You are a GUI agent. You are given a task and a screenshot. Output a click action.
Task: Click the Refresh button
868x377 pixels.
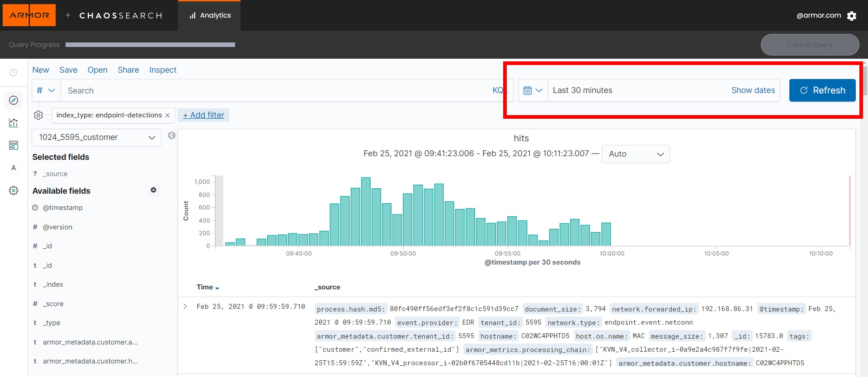[822, 90]
